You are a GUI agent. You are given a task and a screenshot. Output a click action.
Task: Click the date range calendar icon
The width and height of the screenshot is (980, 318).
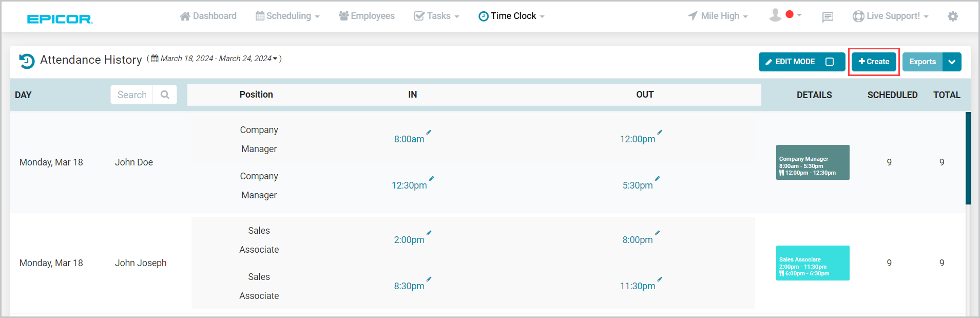(x=155, y=58)
